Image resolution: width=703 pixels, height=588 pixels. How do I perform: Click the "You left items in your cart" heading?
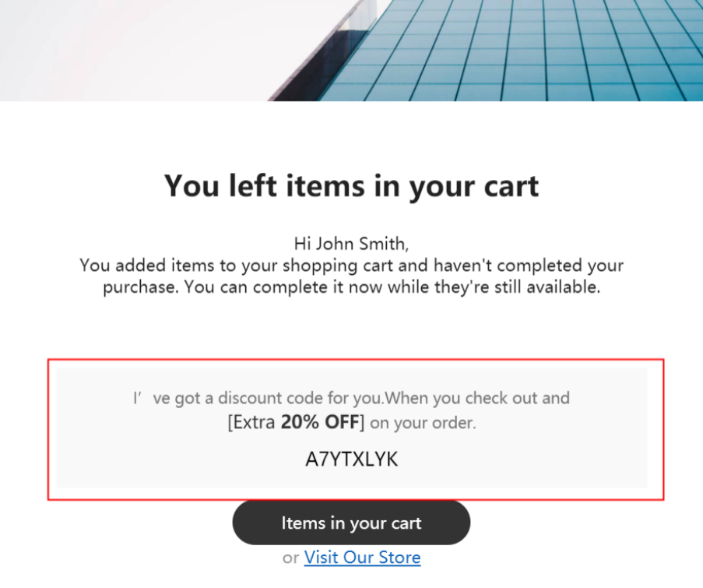pyautogui.click(x=352, y=185)
